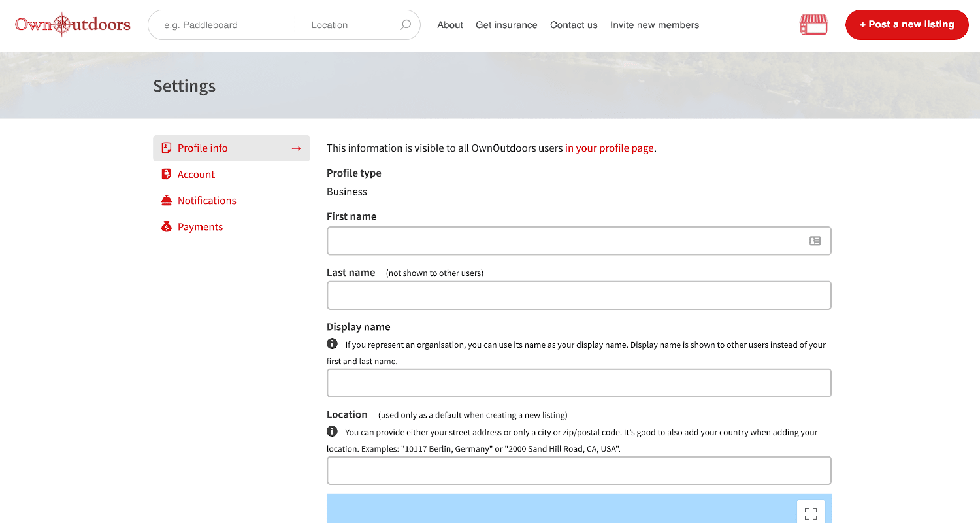Click Post a new listing button
Viewport: 980px width, 523px height.
tap(907, 25)
